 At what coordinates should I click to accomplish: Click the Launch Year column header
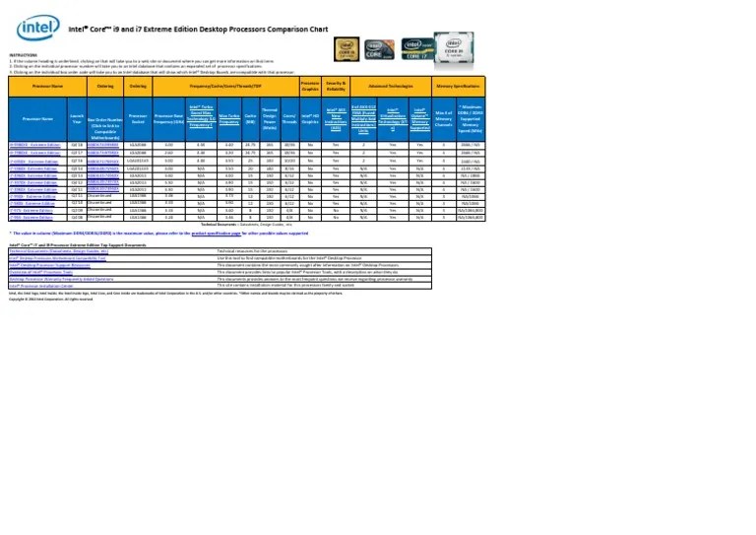(x=77, y=118)
